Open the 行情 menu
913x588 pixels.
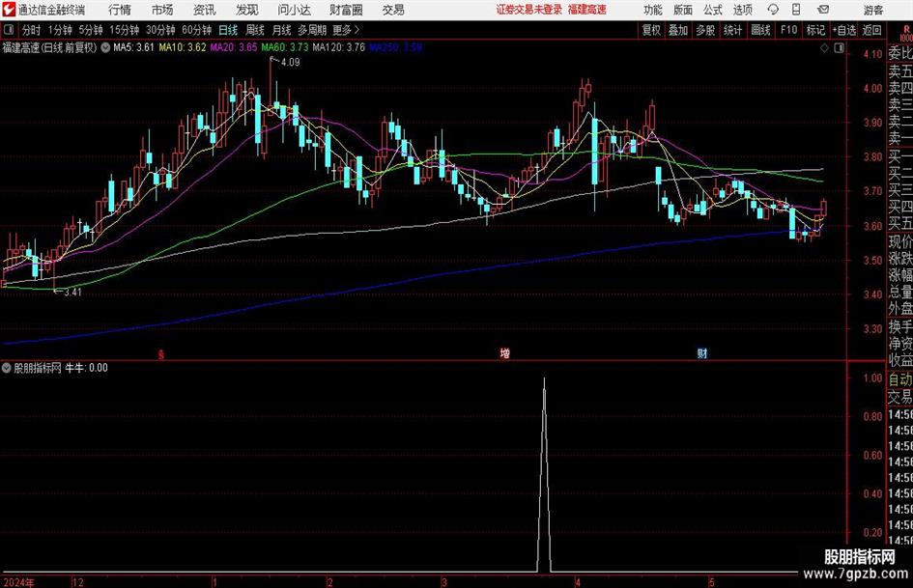(x=120, y=10)
